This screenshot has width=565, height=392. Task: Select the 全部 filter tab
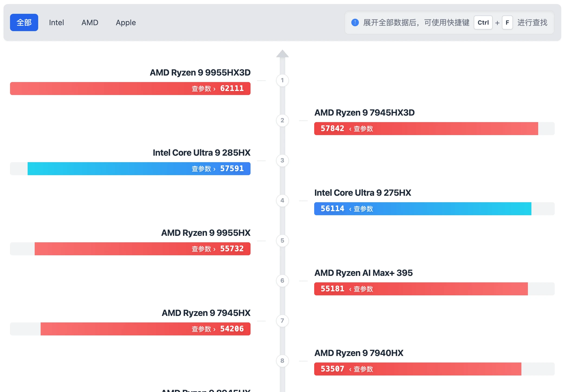pos(24,22)
